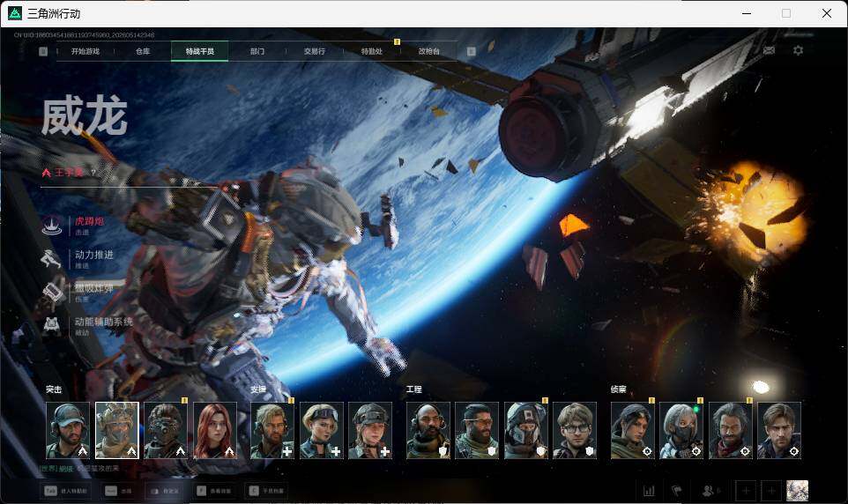Click the second empty squad plus slot
Screen dimensions: 848x504
point(771,491)
